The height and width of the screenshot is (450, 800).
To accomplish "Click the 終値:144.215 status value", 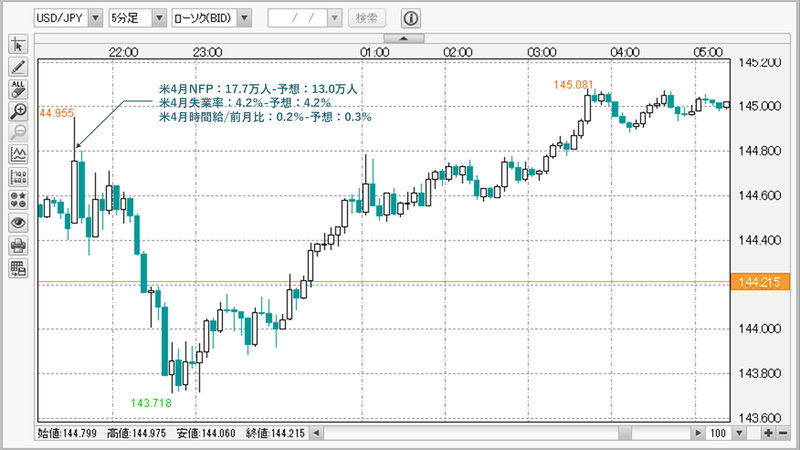I will point(276,433).
